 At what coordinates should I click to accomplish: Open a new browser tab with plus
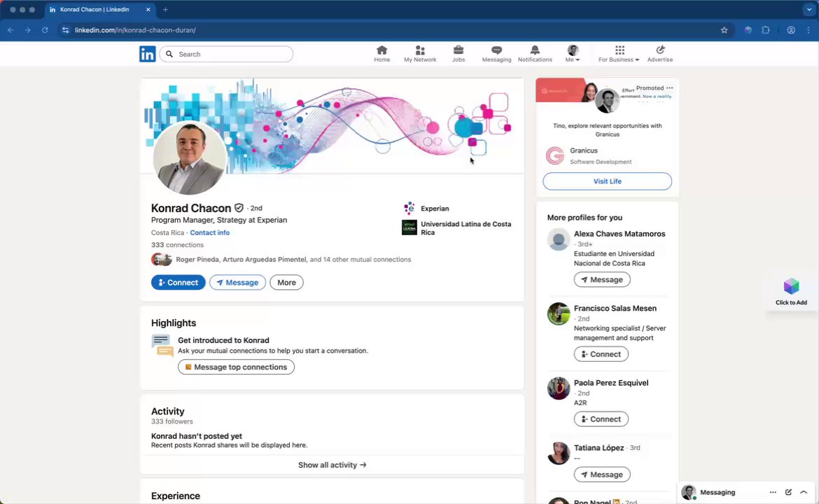pyautogui.click(x=165, y=9)
